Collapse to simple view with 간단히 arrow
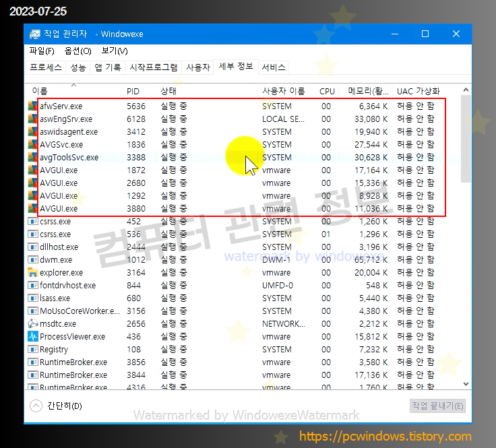The width and height of the screenshot is (496, 448). pyautogui.click(x=36, y=406)
